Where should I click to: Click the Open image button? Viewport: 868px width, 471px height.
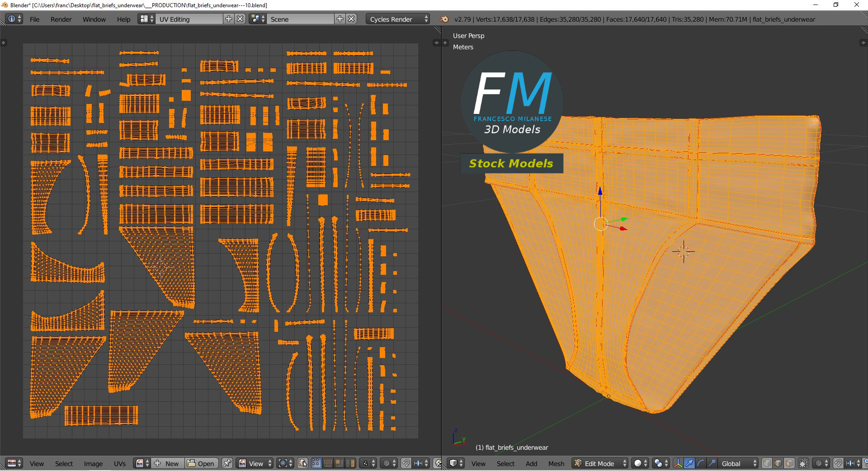coord(201,463)
